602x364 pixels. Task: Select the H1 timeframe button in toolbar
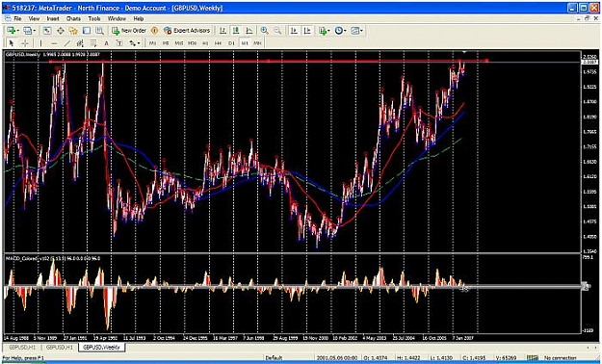205,43
